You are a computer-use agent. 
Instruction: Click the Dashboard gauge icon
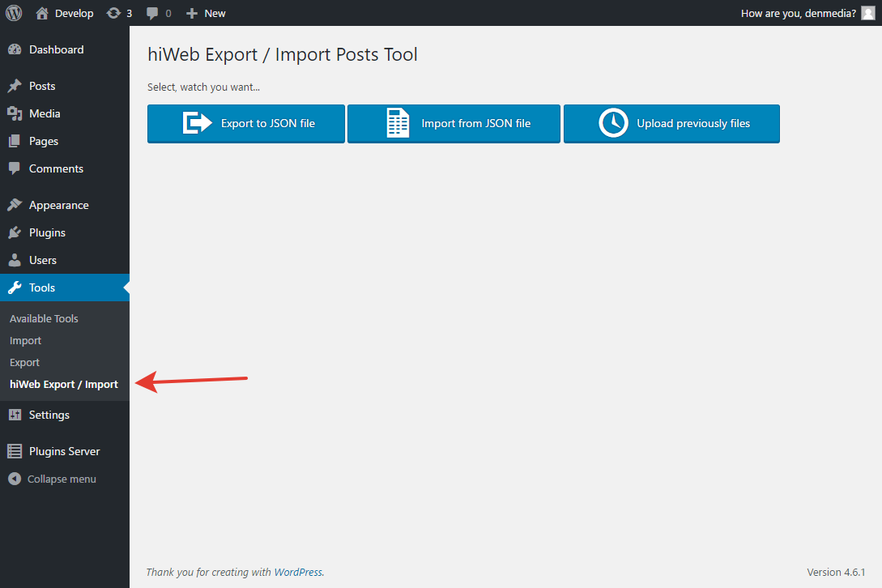click(x=15, y=49)
